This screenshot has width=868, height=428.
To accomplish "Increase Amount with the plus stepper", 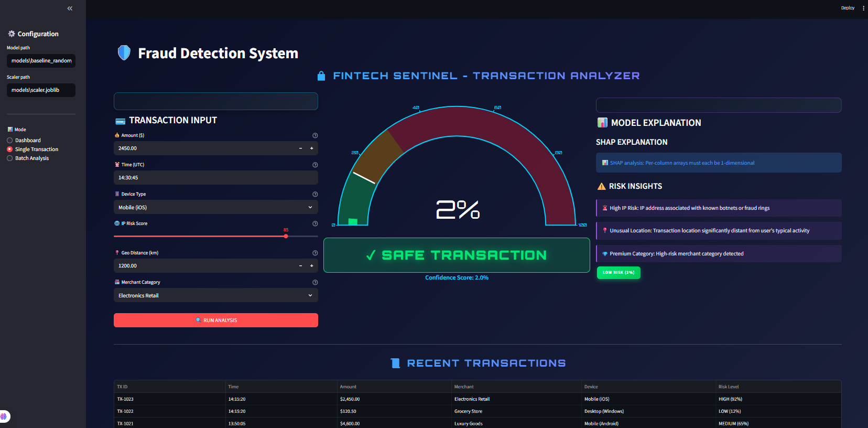I will point(311,148).
